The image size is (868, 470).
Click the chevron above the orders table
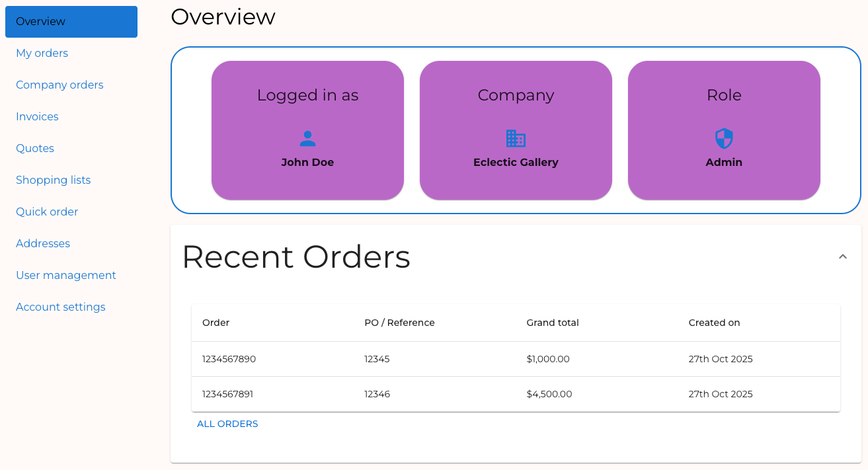tap(843, 256)
